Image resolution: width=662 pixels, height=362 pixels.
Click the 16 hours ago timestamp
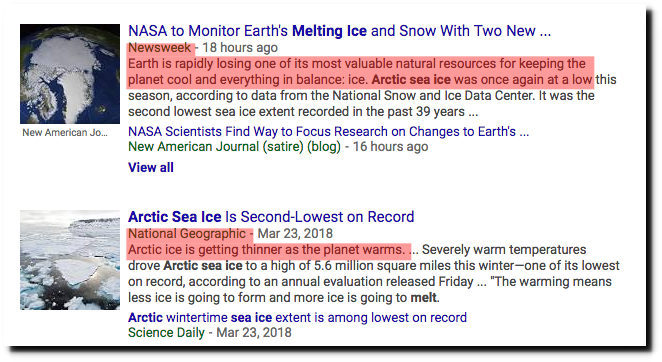390,147
